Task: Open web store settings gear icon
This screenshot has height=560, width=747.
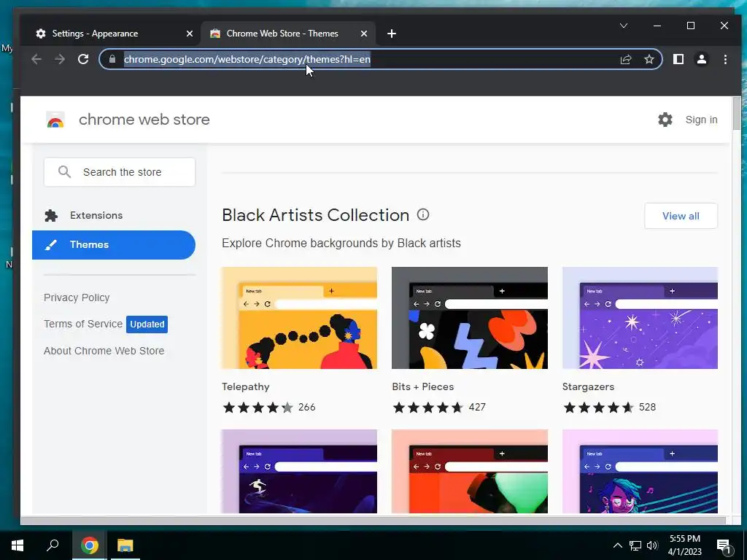Action: pos(665,120)
